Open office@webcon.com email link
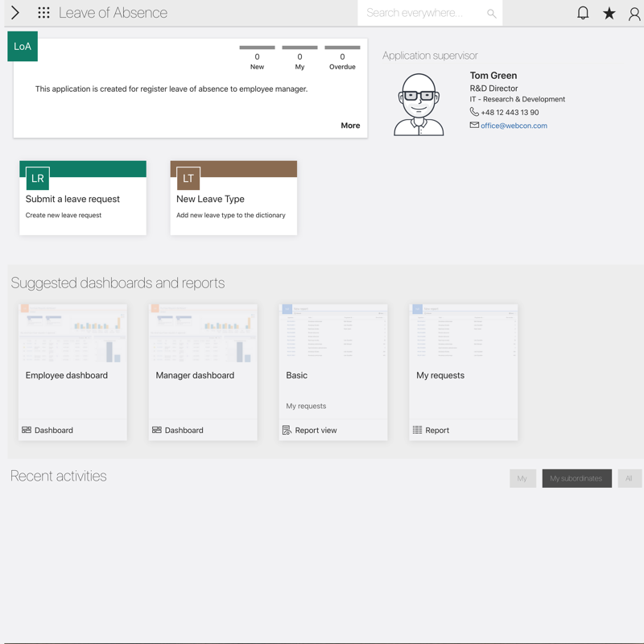Screen dimensions: 644x644 click(514, 126)
